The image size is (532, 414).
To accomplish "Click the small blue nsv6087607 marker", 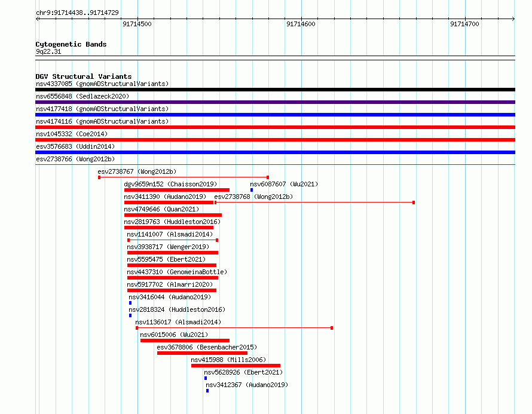I will tap(252, 190).
